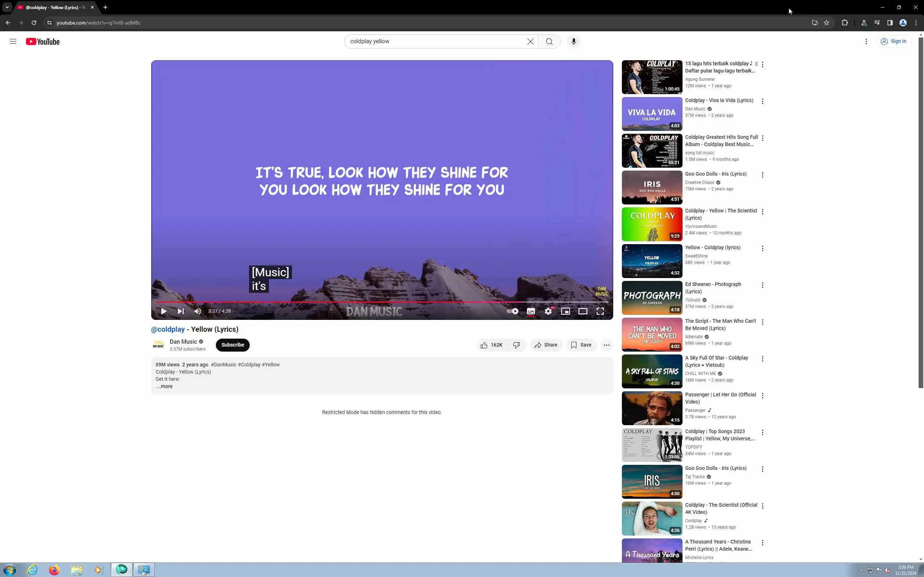Viewport: 924px width, 577px height.
Task: Open options for Viva la Vida video
Action: [762, 101]
